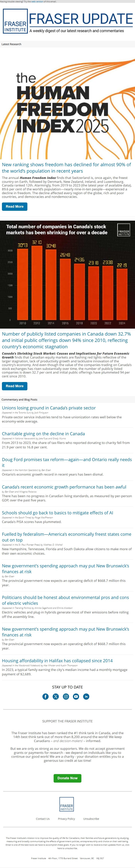Click the Facebook icon
The image size is (135, 868).
tap(46, 697)
